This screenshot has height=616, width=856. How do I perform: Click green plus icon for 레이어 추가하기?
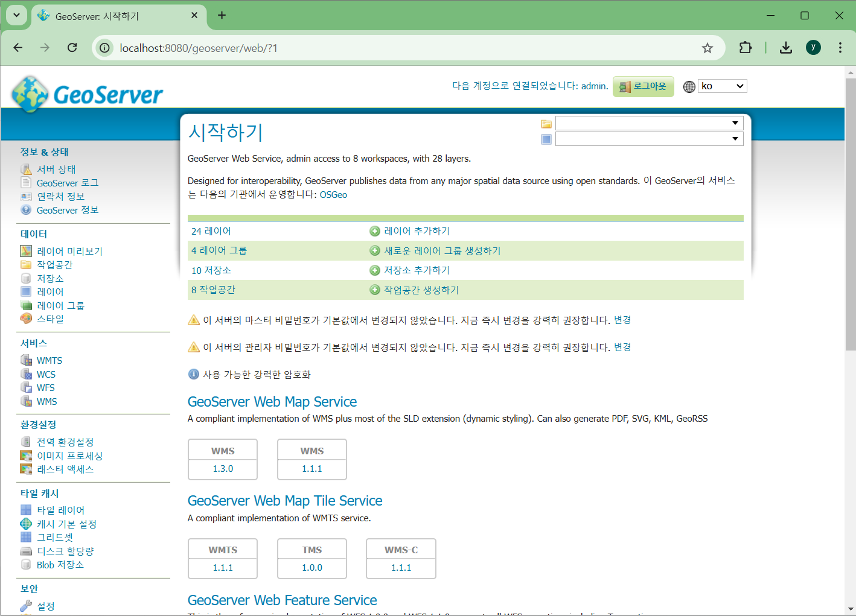click(375, 231)
